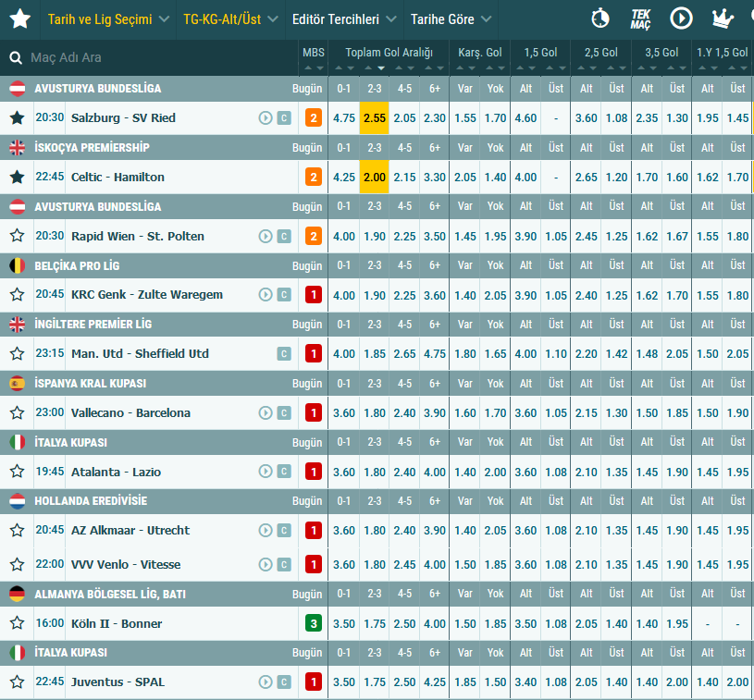Click the green MBS 3 badge for Köln II - Bonner
The height and width of the screenshot is (700, 754).
coord(314,623)
